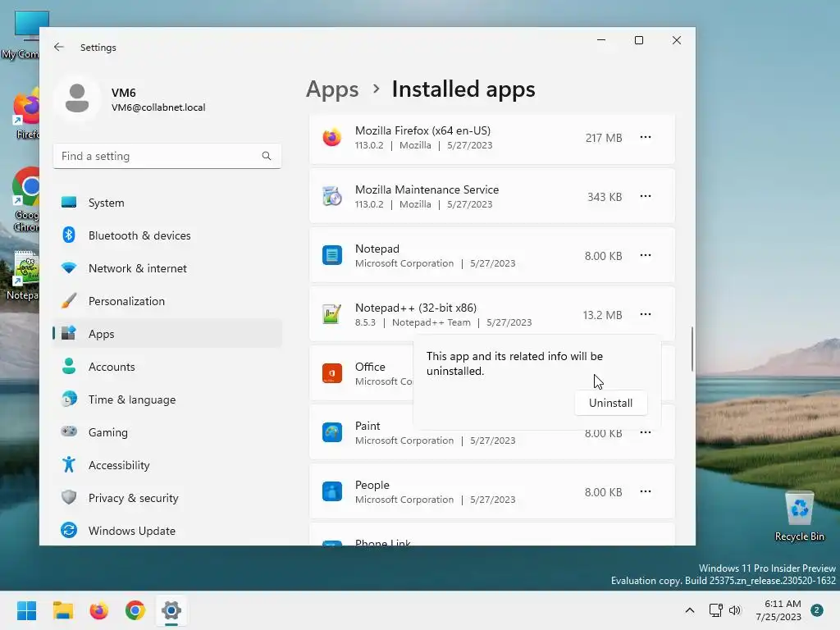Screen dimensions: 840x630
Task: Click the People app name
Action: coord(372,485)
